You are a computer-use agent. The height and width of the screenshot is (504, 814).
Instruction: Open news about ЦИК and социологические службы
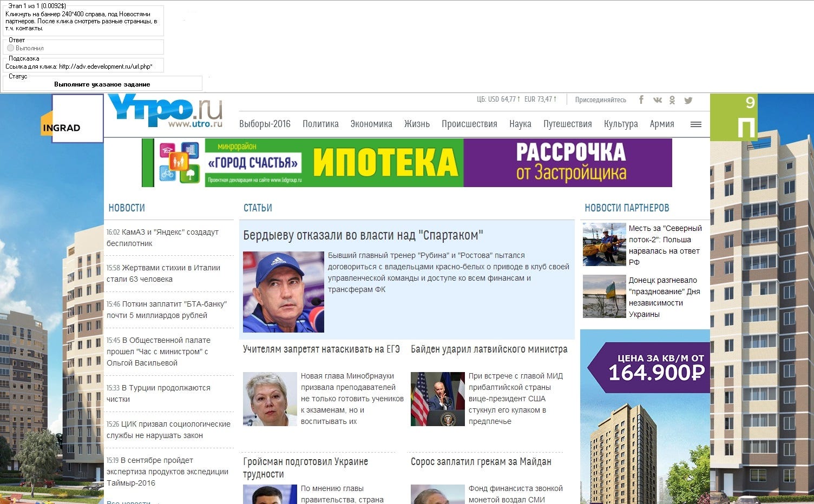[x=168, y=429]
